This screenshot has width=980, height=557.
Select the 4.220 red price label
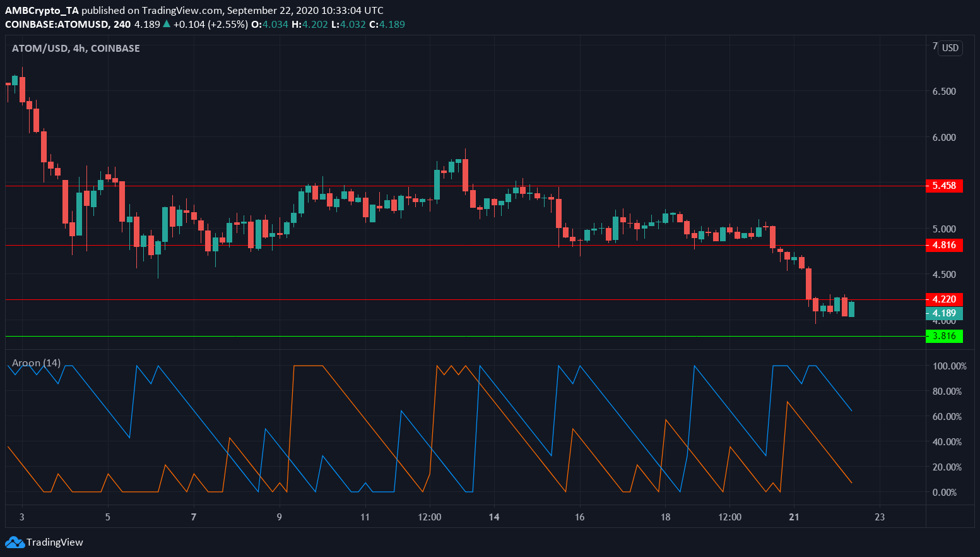944,299
